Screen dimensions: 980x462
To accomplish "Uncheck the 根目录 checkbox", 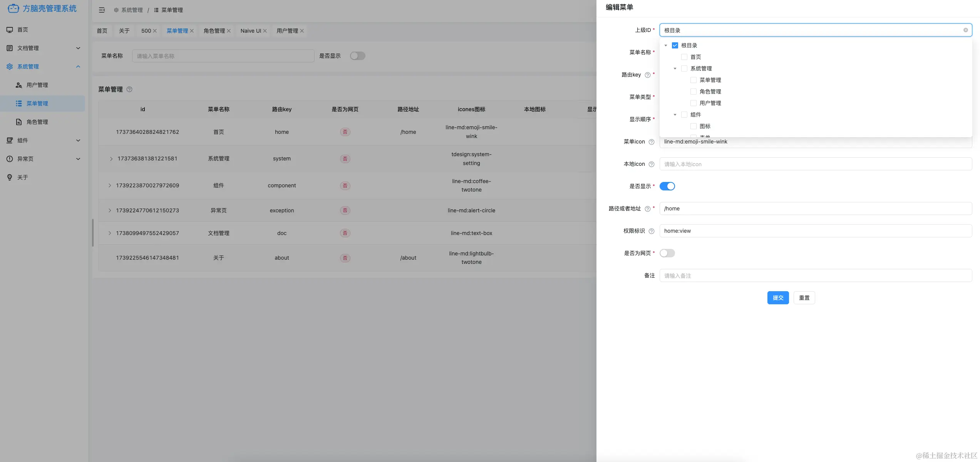I will tap(675, 45).
